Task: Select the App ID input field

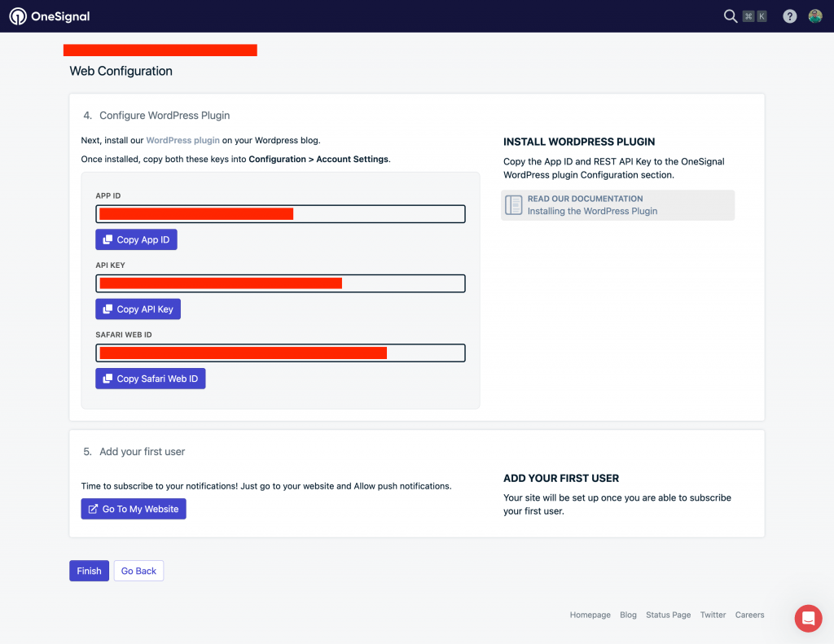Action: tap(281, 213)
